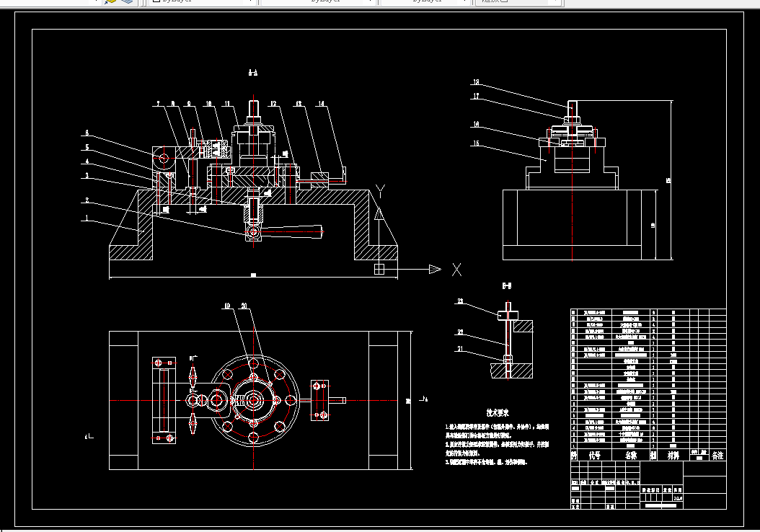Screen dimensions: 760x532
Task: Select the 名称 header in the parts table
Action: [631, 456]
